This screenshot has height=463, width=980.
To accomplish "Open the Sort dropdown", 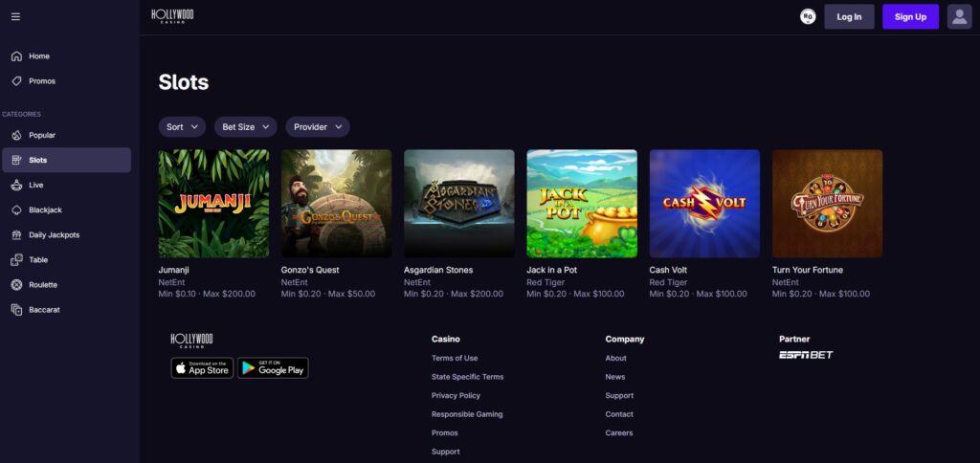I will 182,127.
